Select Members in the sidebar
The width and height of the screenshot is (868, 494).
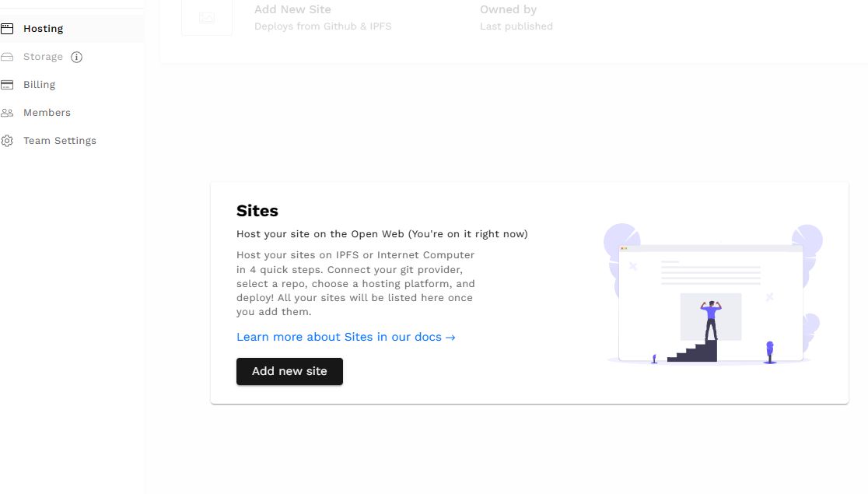click(x=47, y=113)
